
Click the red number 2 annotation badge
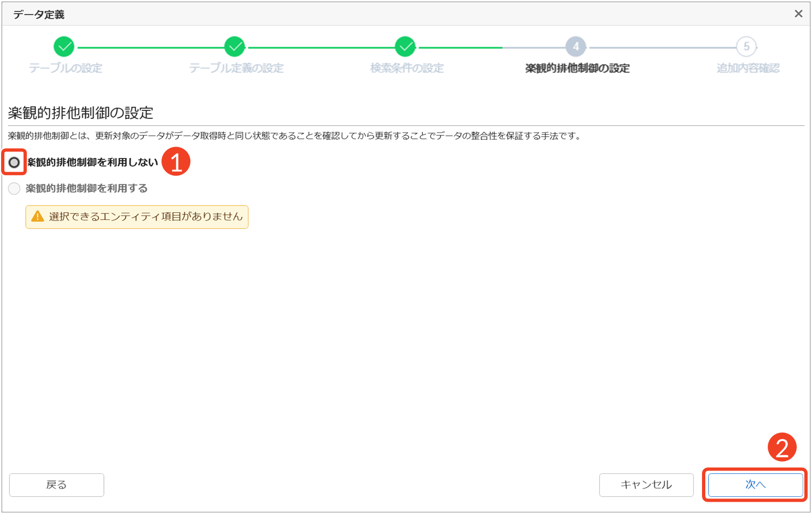click(782, 448)
